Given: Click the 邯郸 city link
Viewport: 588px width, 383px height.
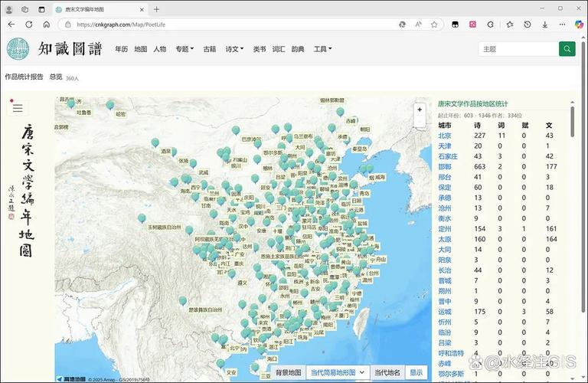Looking at the screenshot, I should (x=445, y=166).
